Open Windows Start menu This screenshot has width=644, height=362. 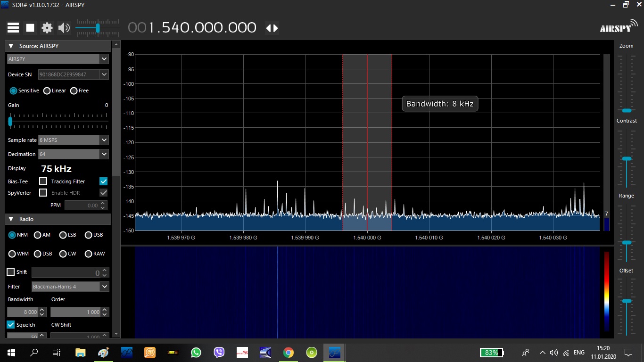click(x=11, y=352)
